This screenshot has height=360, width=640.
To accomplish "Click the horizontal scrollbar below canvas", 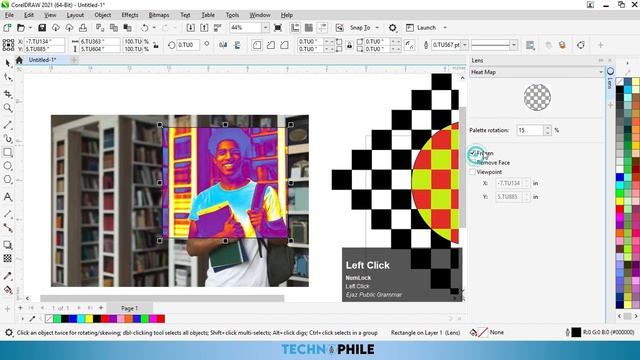I will (162, 298).
